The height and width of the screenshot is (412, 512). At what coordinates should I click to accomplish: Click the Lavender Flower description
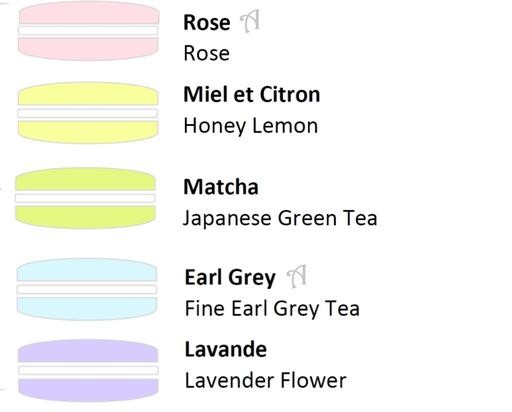click(x=266, y=380)
